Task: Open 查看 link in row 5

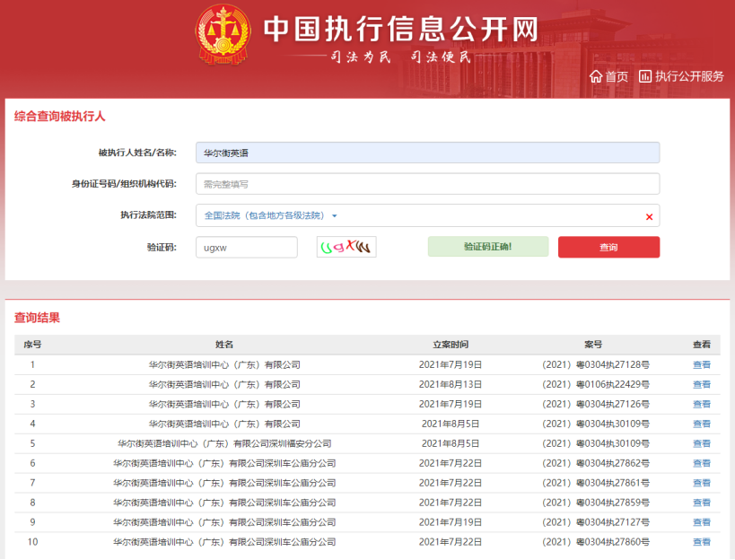Action: 702,443
